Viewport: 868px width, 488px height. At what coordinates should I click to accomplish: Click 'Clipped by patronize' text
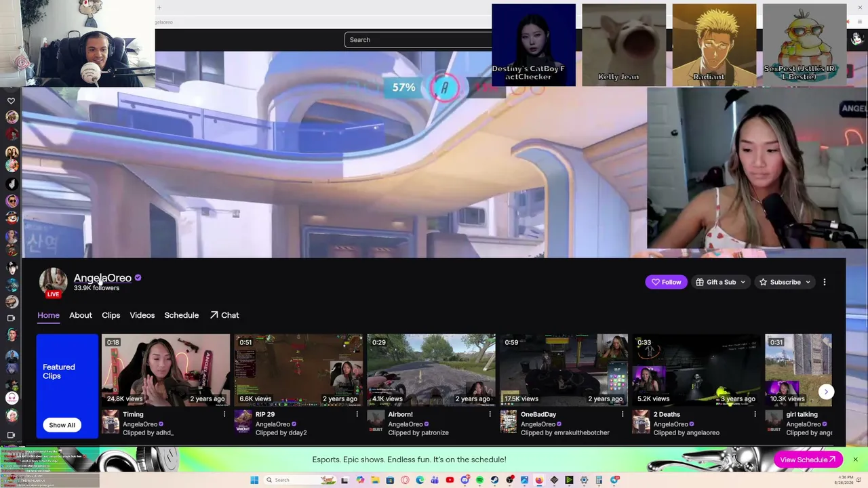point(418,433)
